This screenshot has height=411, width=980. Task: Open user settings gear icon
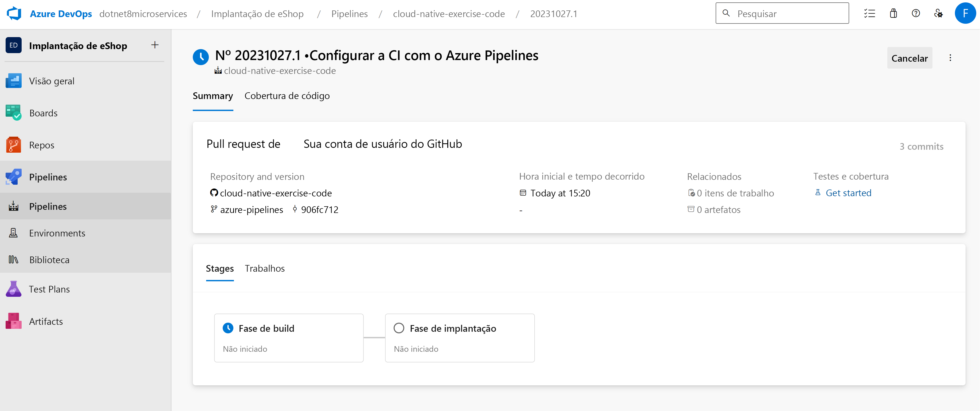(x=939, y=13)
